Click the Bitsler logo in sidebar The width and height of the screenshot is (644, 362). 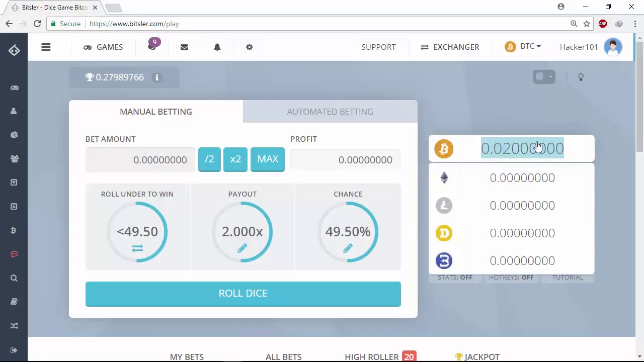point(14,50)
